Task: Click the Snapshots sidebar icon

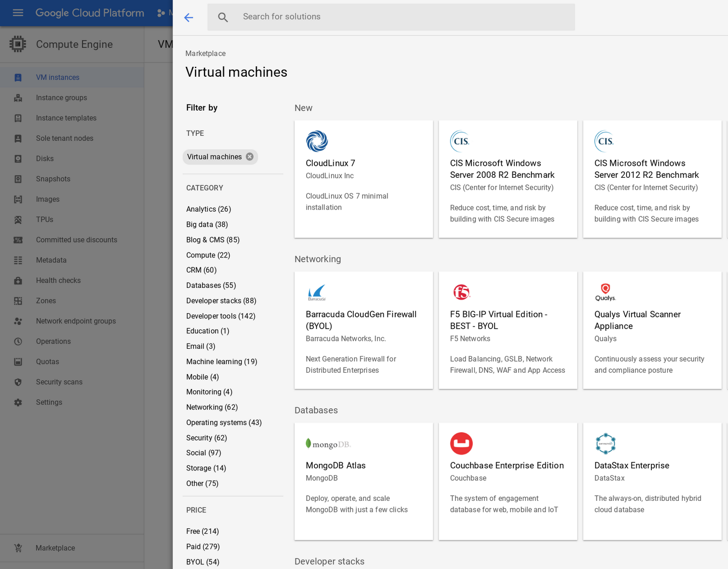Action: [18, 179]
